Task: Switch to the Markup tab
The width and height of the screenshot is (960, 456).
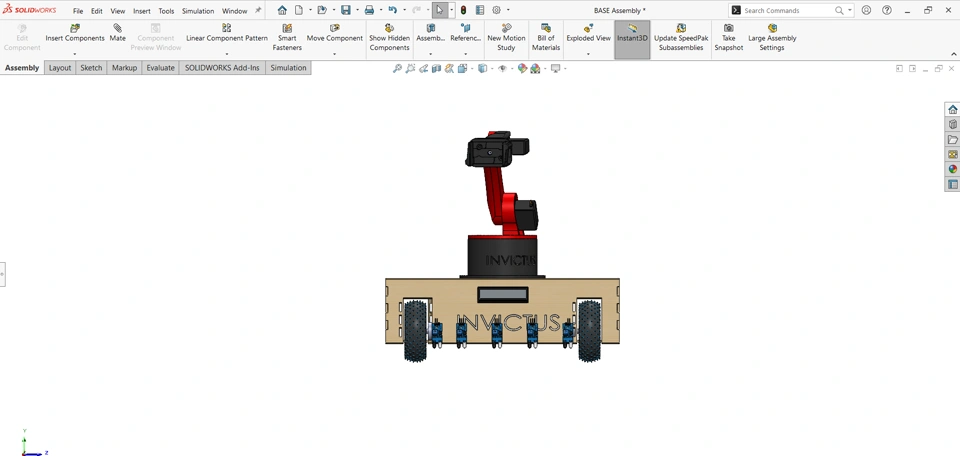Action: [124, 68]
